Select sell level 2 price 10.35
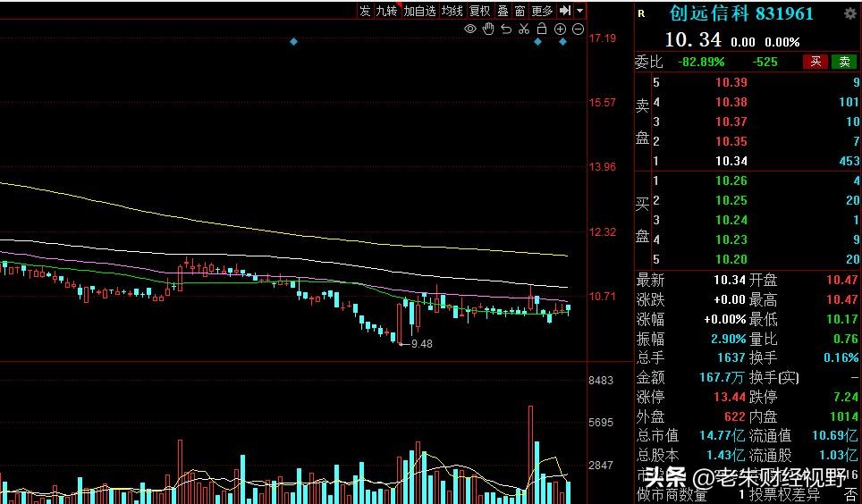The width and height of the screenshot is (862, 504). tap(731, 141)
